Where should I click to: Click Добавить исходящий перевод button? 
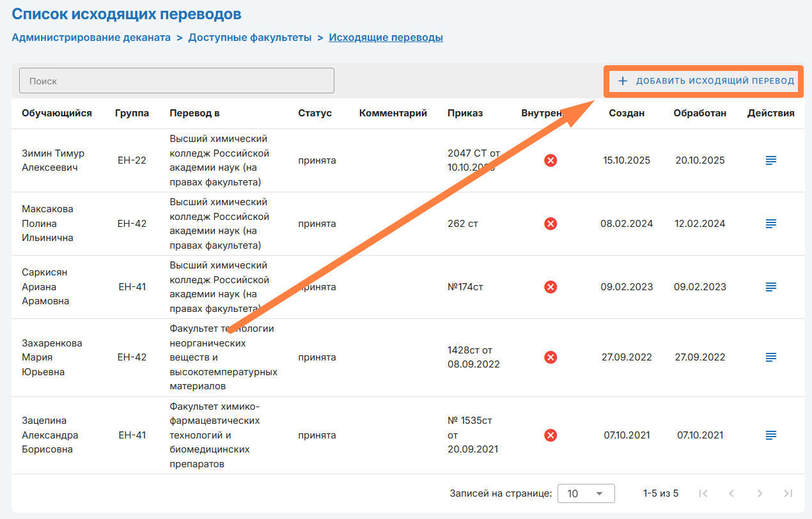(705, 81)
